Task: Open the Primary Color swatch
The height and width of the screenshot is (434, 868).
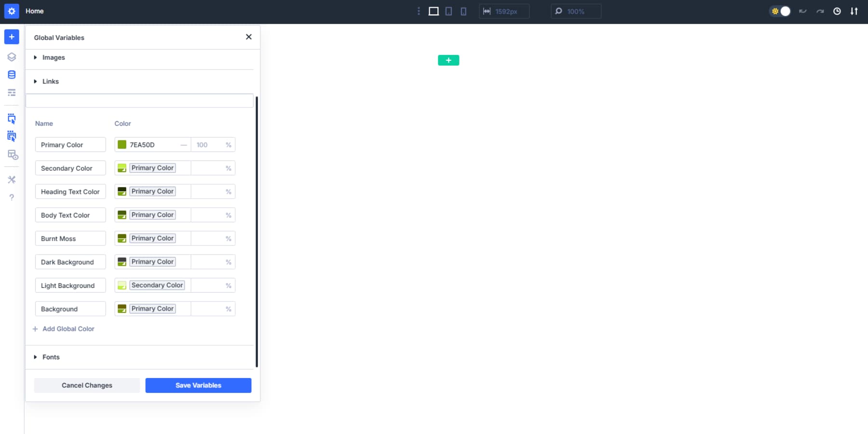Action: [x=122, y=144]
